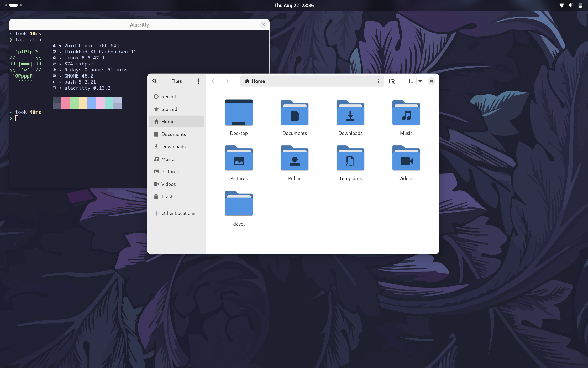588x368 pixels.
Task: Click the workspace indicator in top bar
Action: [13, 5]
